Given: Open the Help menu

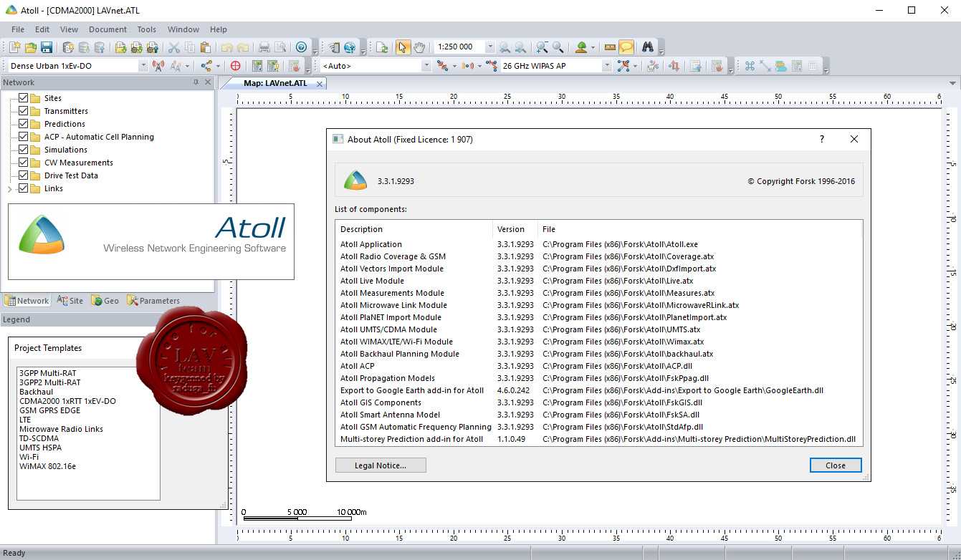Looking at the screenshot, I should pyautogui.click(x=219, y=29).
